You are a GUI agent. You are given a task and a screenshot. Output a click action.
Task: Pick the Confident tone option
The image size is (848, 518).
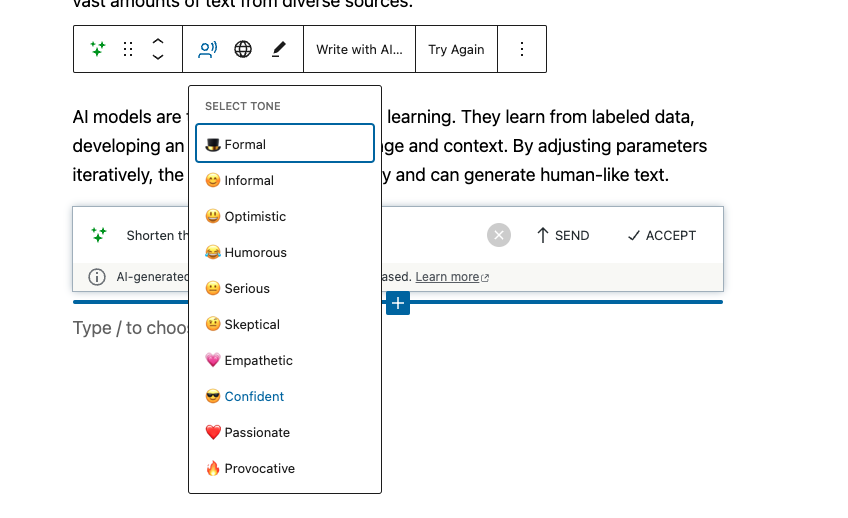285,396
